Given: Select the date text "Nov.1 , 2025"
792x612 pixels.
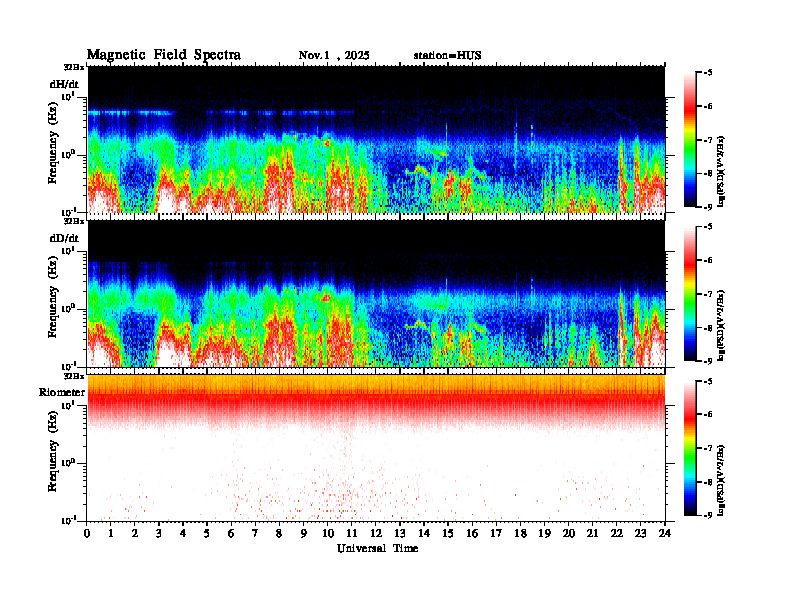Looking at the screenshot, I should click(x=334, y=56).
